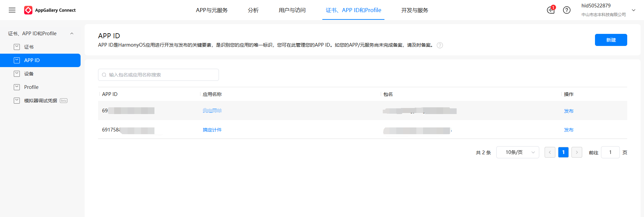Go to the next page arrow

577,152
